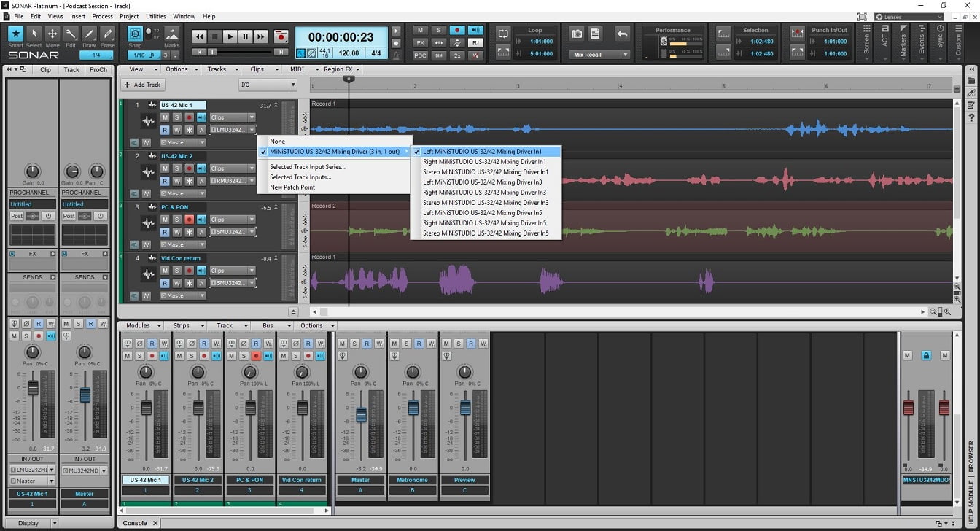
Task: Stop playback with the Stop button
Action: (x=214, y=36)
